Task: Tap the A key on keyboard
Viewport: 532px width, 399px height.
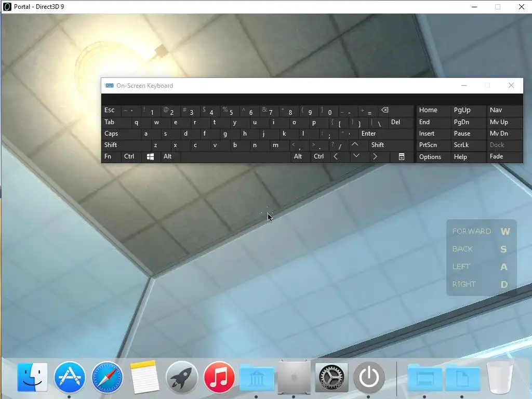Action: click(150, 134)
